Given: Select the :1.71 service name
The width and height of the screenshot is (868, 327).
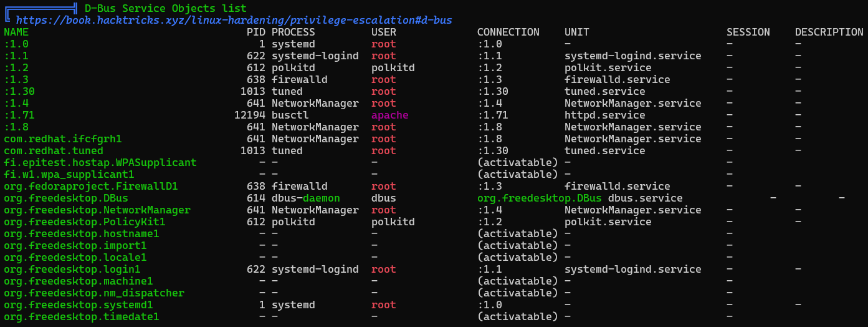Looking at the screenshot, I should tap(19, 115).
